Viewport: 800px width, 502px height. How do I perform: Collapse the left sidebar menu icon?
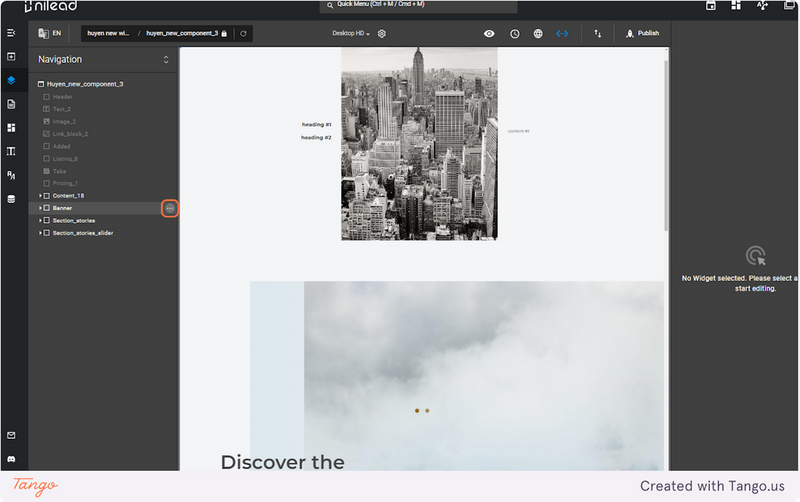pyautogui.click(x=11, y=33)
